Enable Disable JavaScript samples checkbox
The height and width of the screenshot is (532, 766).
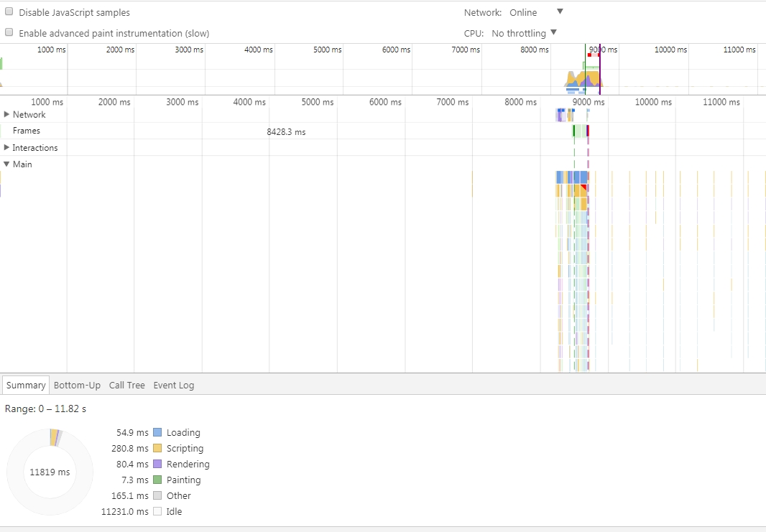[9, 12]
